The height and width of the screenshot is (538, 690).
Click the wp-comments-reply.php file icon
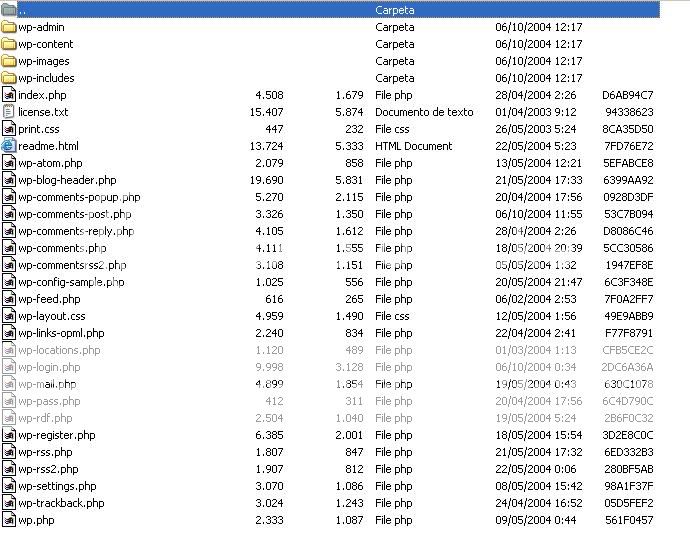9,231
